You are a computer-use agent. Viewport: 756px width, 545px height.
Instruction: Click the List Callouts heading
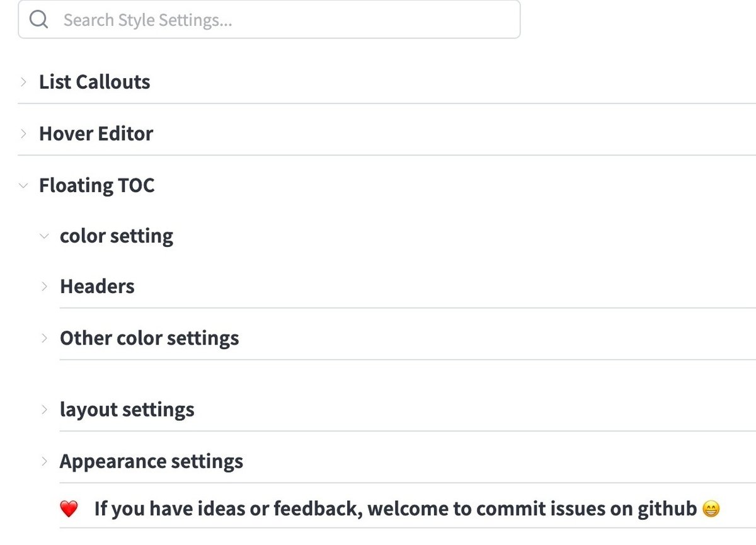point(94,82)
